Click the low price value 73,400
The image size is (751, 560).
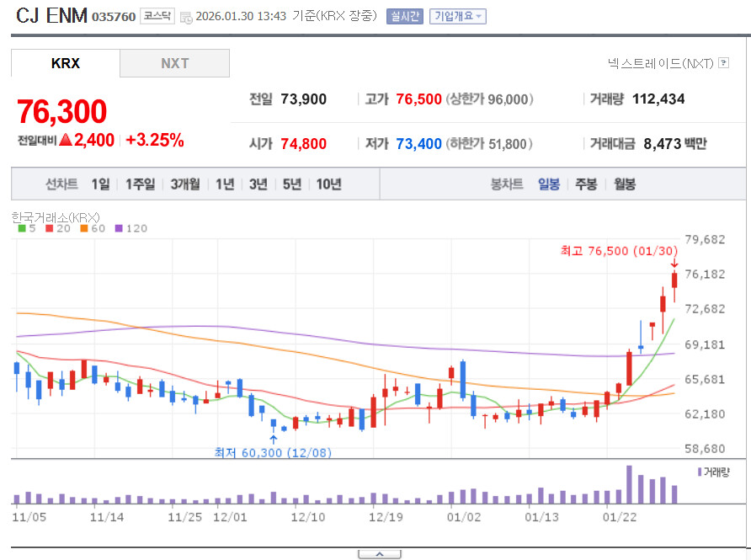(x=418, y=144)
